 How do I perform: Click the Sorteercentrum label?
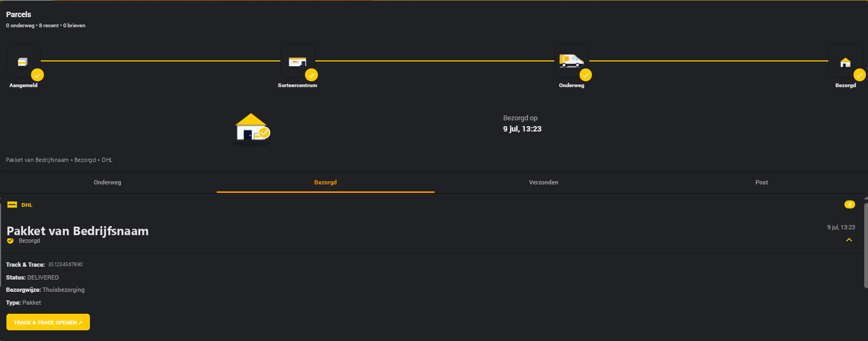(x=298, y=86)
